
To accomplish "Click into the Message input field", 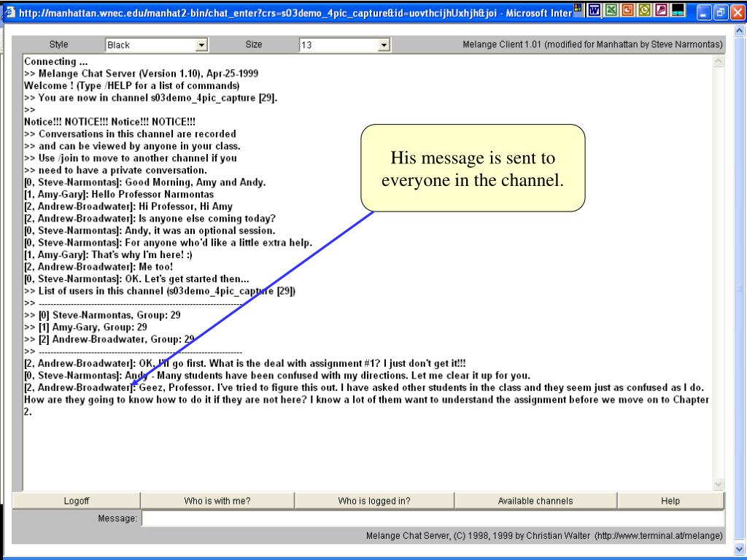I will click(x=433, y=518).
